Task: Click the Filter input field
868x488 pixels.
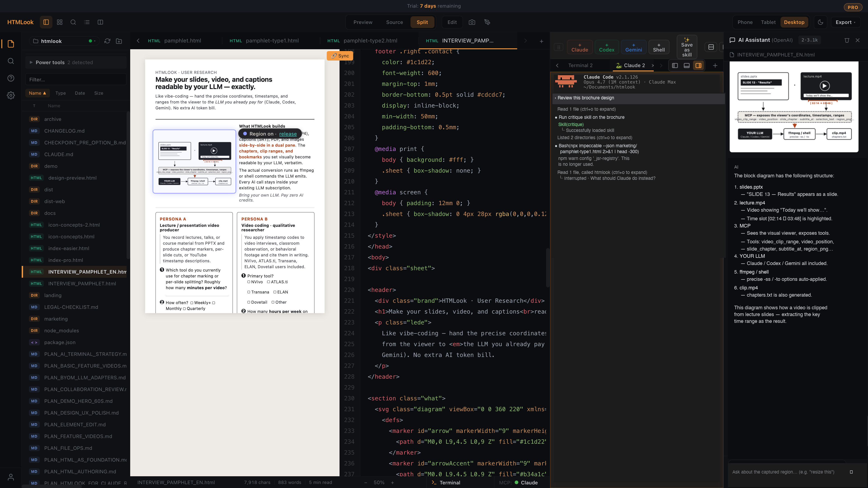Action: pyautogui.click(x=76, y=80)
